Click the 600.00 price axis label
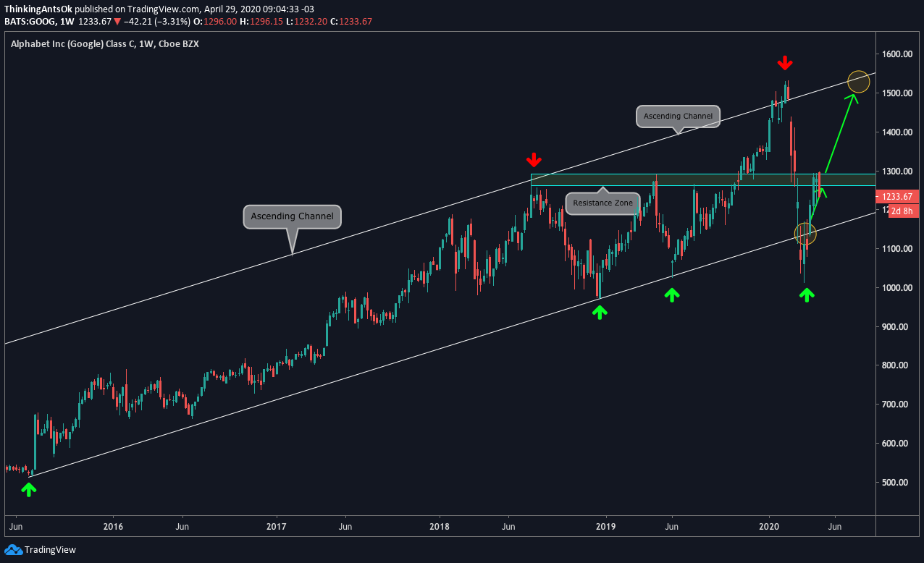Image resolution: width=924 pixels, height=563 pixels. click(896, 444)
